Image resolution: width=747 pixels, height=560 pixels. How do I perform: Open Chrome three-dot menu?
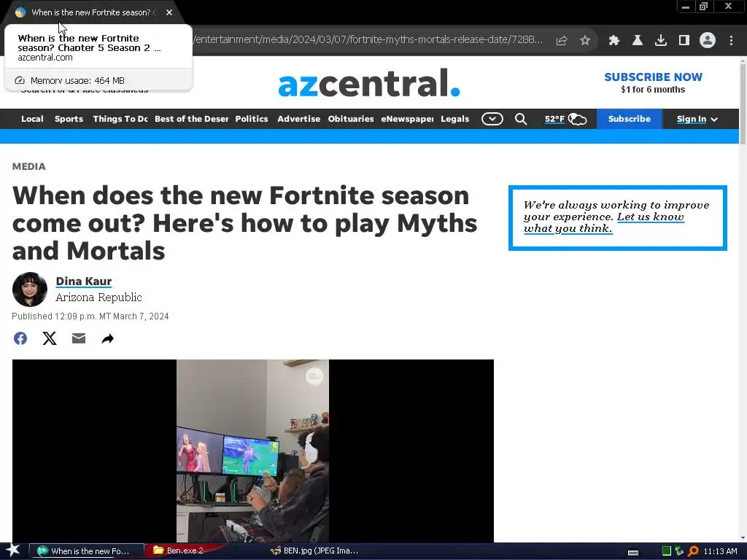(731, 41)
